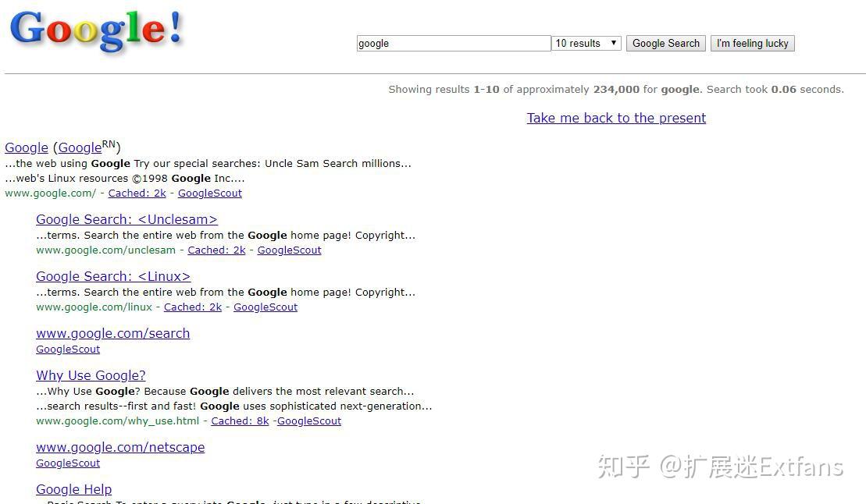The height and width of the screenshot is (504, 866).
Task: Click the Google Search button
Action: click(x=665, y=43)
